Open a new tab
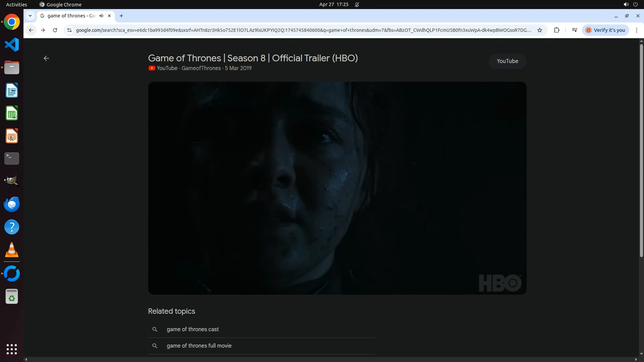 [x=121, y=16]
